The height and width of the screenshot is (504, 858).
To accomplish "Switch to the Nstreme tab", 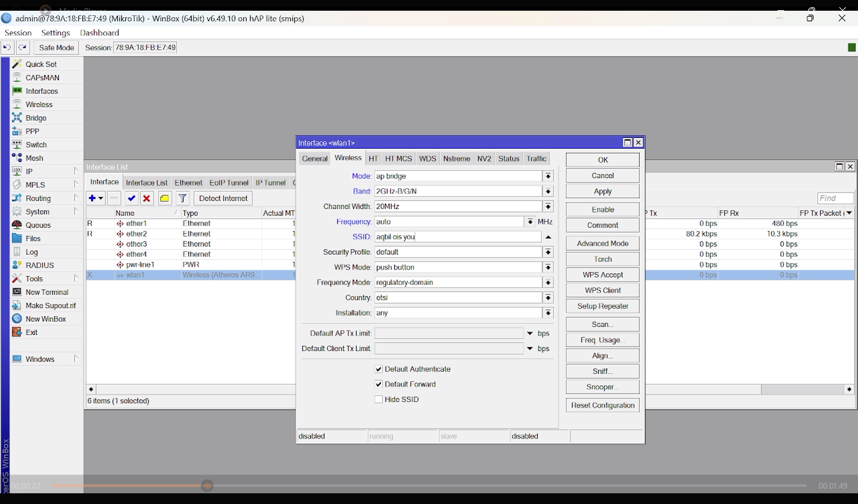I will click(456, 159).
